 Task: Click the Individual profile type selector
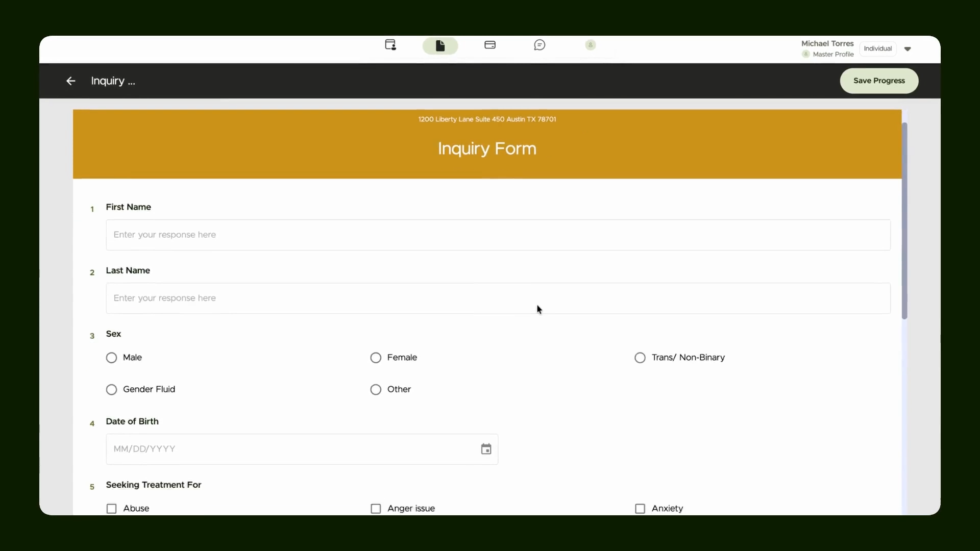[x=878, y=48]
